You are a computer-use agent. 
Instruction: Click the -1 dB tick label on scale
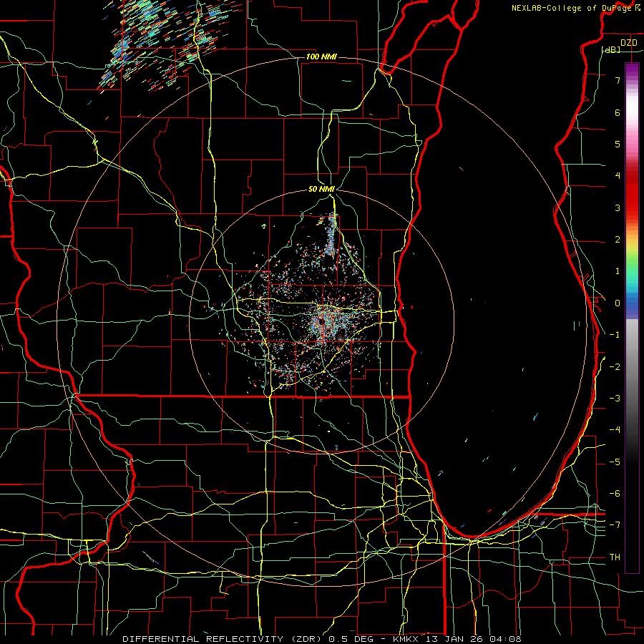tap(615, 335)
